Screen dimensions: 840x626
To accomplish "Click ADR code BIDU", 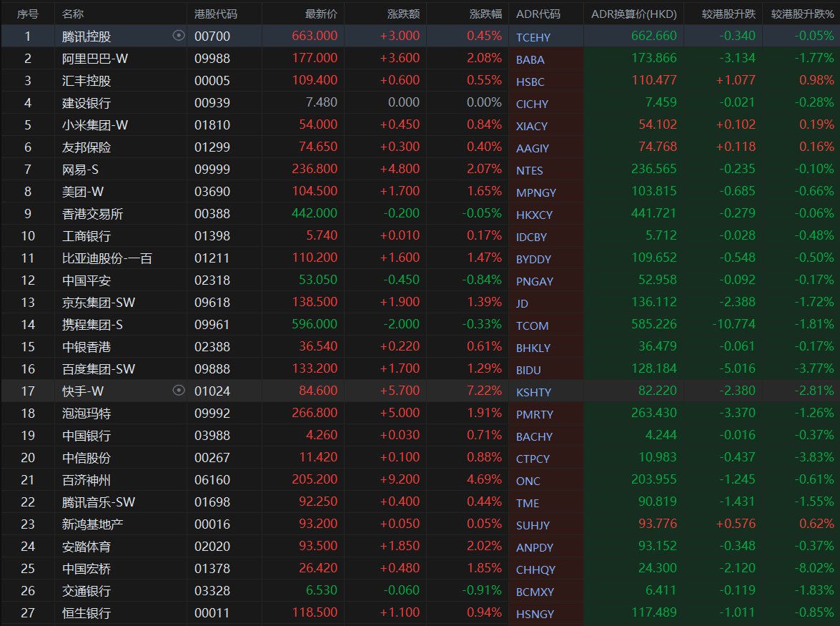I will click(528, 370).
